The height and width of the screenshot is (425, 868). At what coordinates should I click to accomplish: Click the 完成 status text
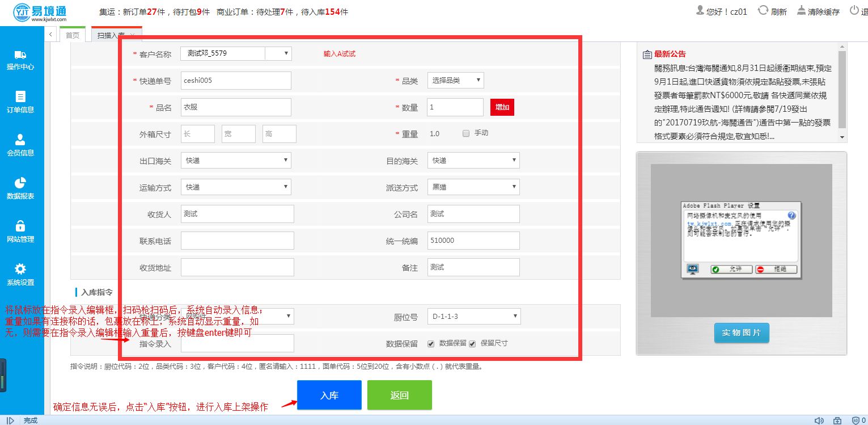(31, 420)
